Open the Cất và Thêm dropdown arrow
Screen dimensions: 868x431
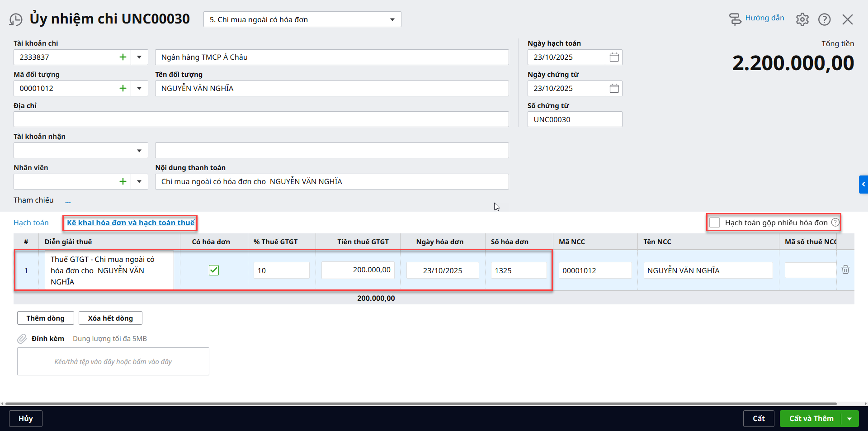(849, 419)
